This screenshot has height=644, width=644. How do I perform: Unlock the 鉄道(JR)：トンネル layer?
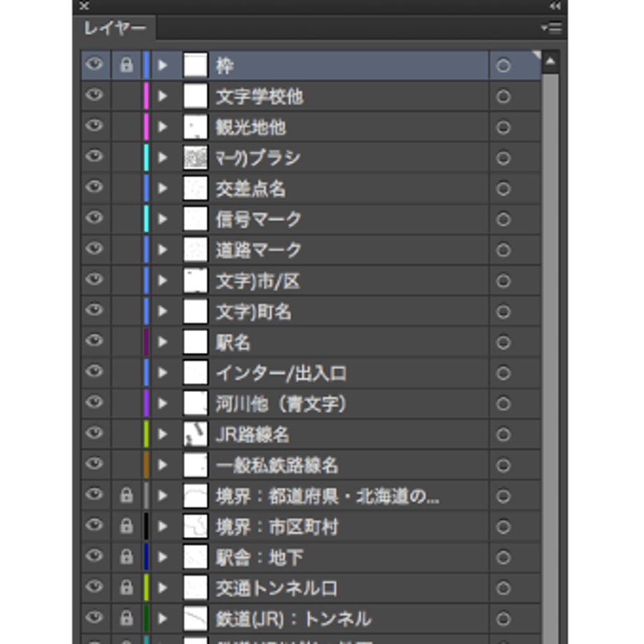[126, 618]
